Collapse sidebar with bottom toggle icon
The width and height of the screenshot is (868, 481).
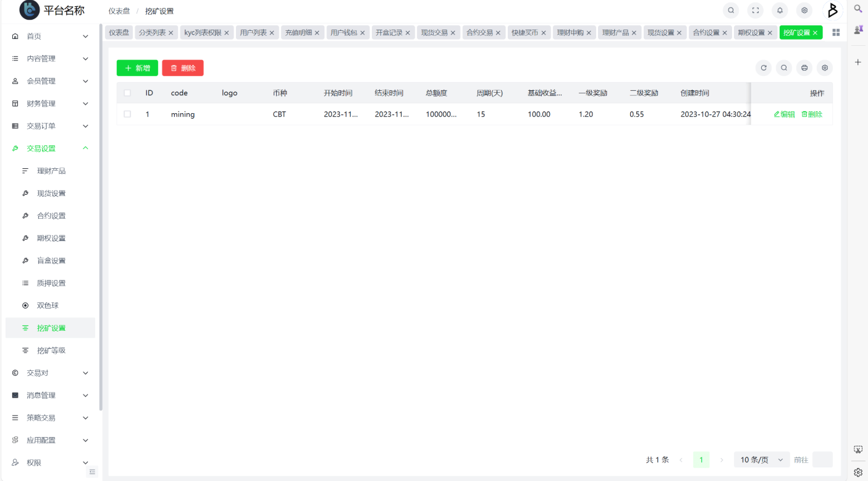93,472
